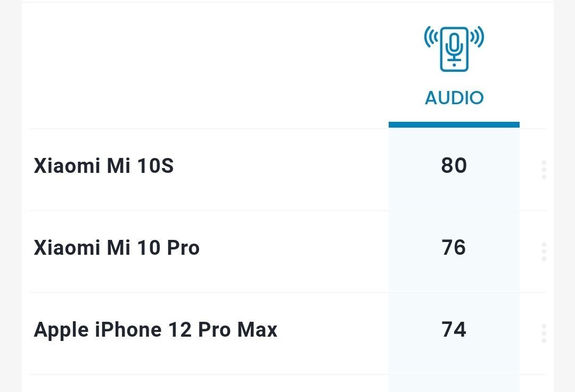Open the Xiaomi Mi 10 Pro device link

(117, 248)
